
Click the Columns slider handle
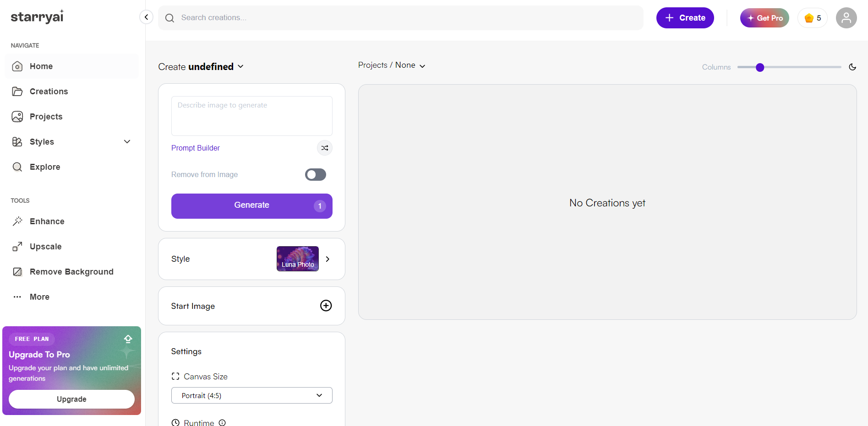tap(760, 67)
